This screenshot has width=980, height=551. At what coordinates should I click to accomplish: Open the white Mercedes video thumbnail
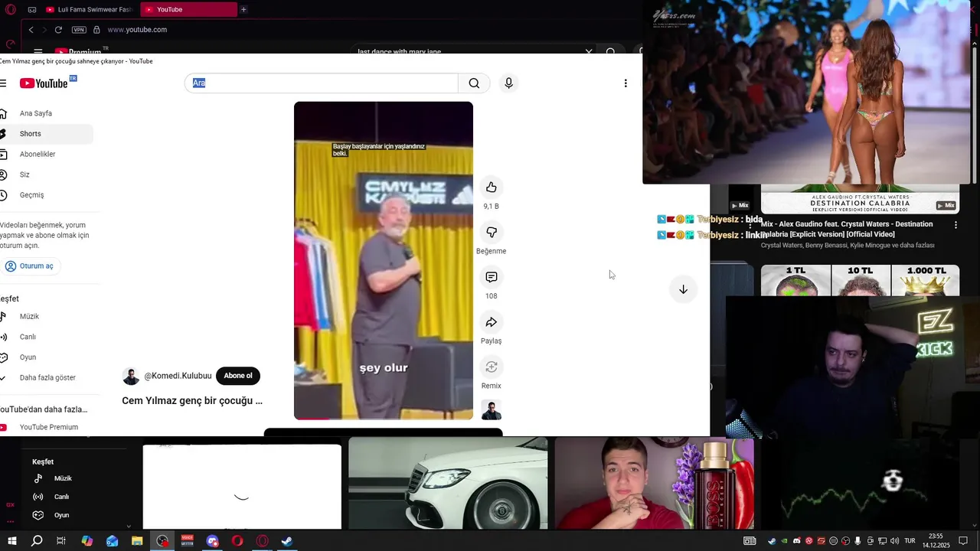[x=448, y=483]
